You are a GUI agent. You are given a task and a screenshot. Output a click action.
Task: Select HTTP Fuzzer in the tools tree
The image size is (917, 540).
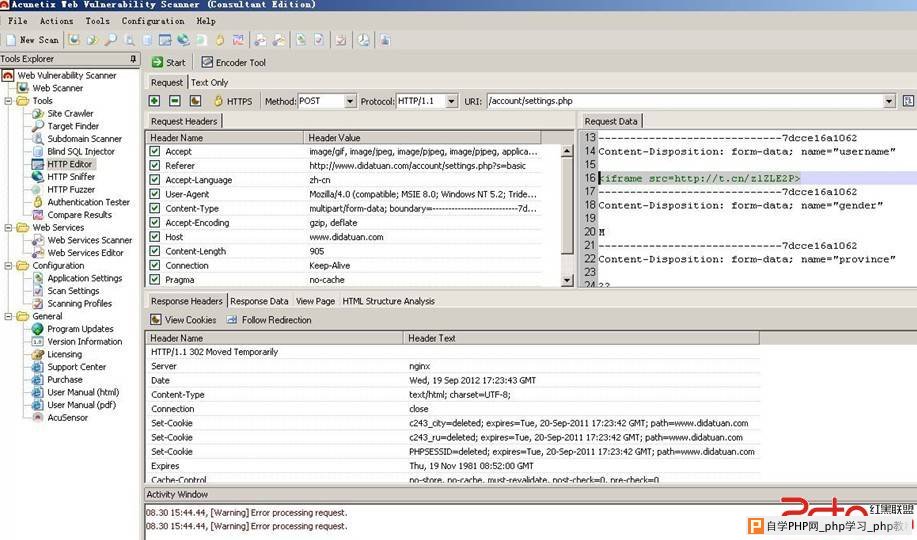[x=71, y=190]
